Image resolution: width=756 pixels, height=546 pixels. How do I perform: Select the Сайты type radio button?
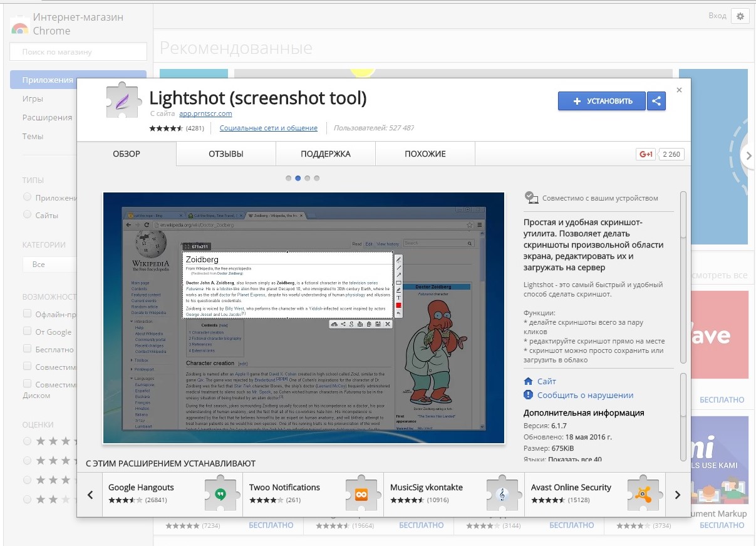pos(27,214)
